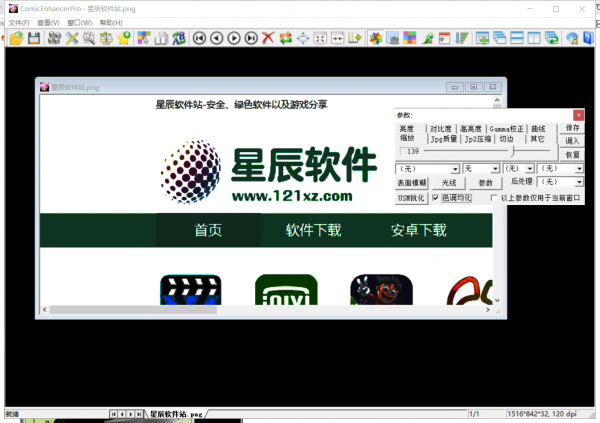Viewport: 600px width, 423px height.
Task: Switch to the Gamma校正 tab
Action: (507, 129)
